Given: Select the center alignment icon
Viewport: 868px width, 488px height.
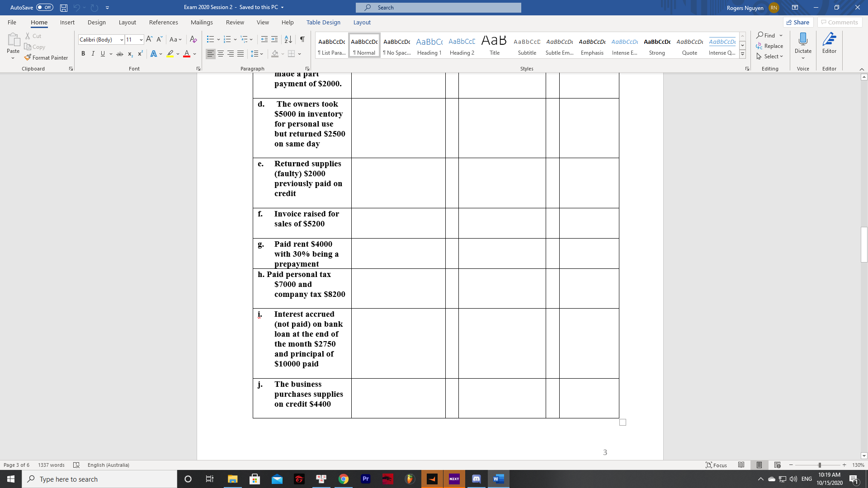Looking at the screenshot, I should point(221,53).
